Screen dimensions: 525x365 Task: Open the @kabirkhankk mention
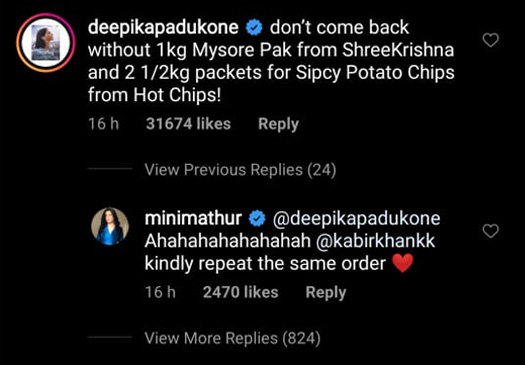(376, 241)
